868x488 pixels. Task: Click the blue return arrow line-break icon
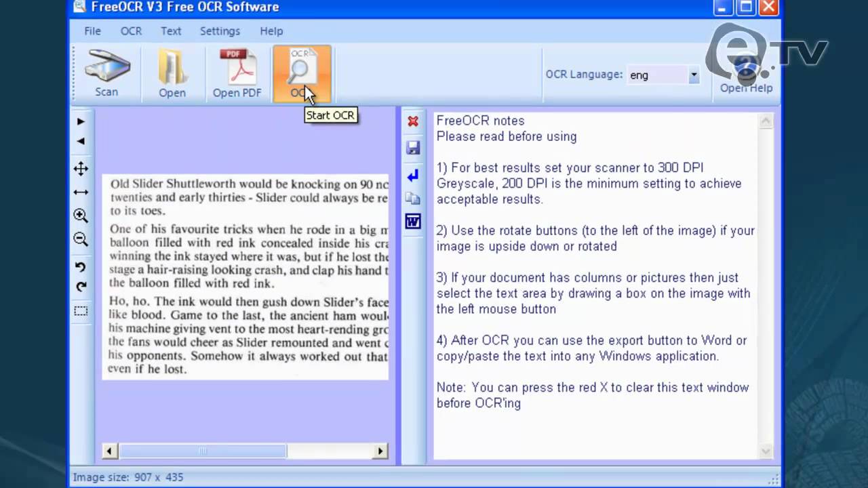(413, 176)
